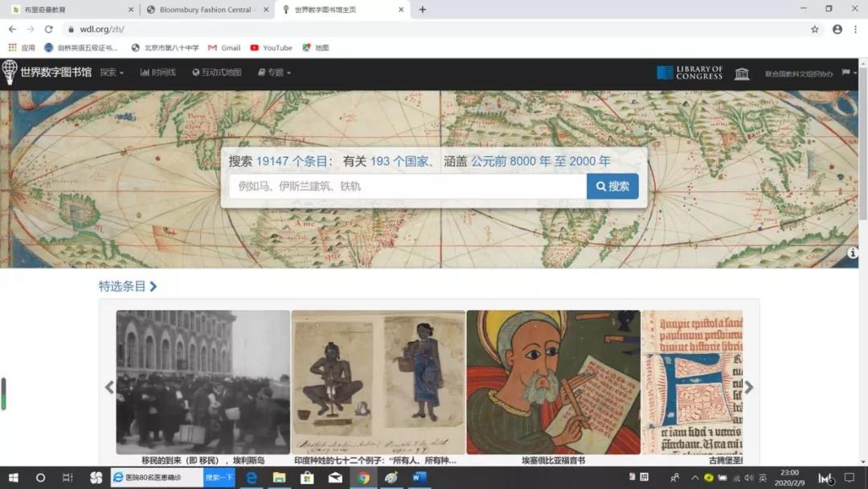Click the World Digital Library logo
The width and height of the screenshot is (868, 489).
tap(47, 72)
